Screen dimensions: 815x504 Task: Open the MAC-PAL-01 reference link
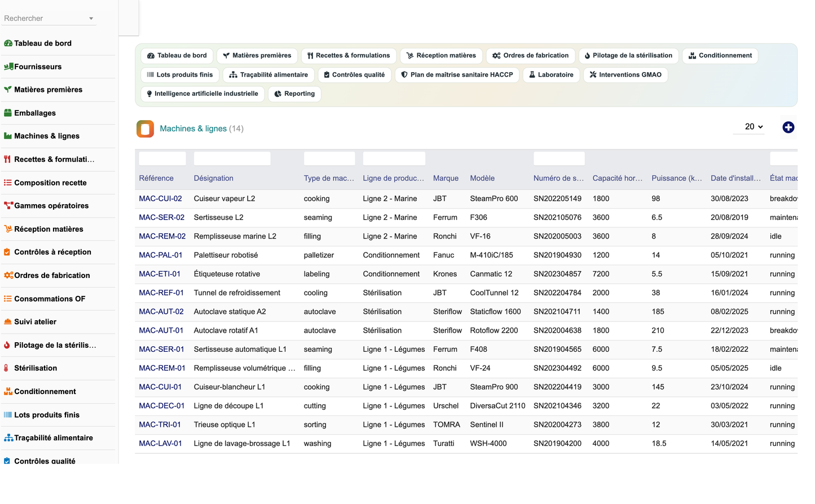(161, 255)
